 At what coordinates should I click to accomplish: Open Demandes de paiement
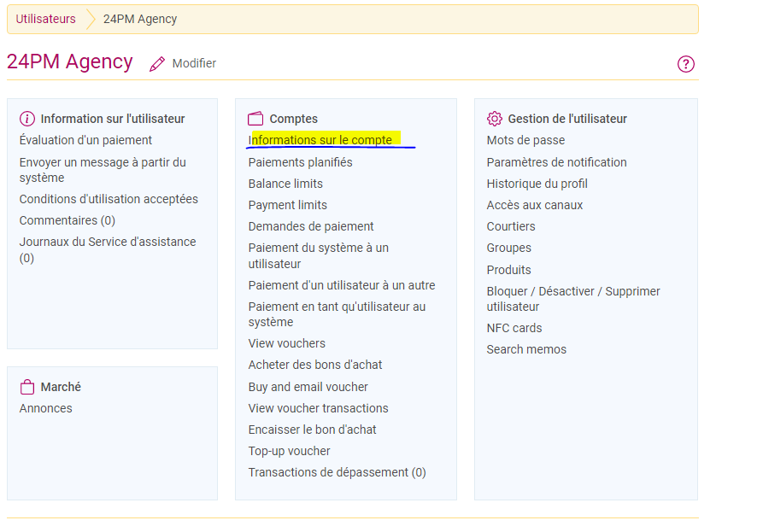click(311, 226)
